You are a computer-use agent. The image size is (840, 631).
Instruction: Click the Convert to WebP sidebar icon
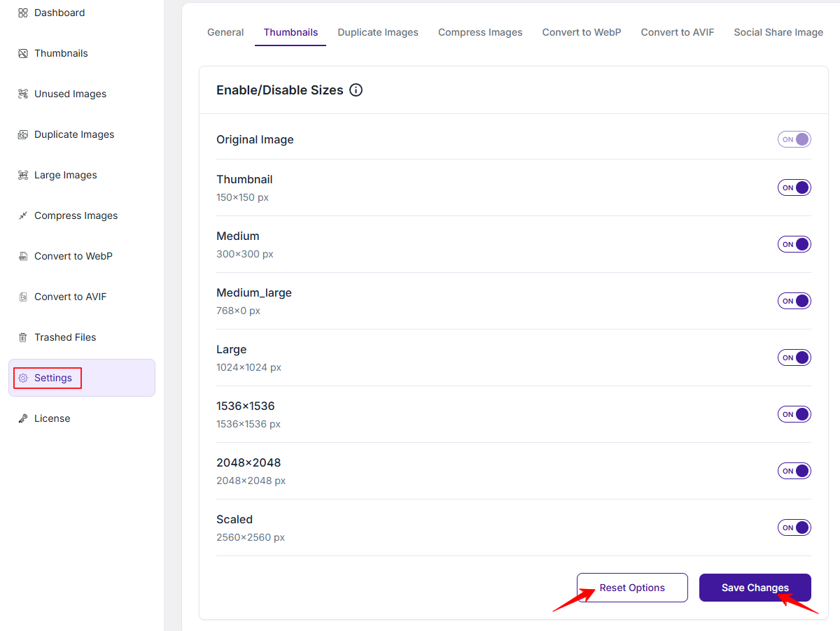[x=23, y=256]
